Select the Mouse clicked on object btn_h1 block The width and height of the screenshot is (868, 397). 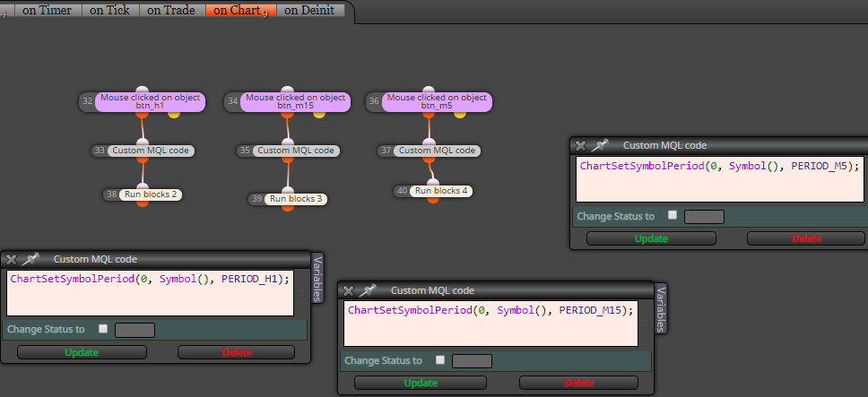pos(150,102)
